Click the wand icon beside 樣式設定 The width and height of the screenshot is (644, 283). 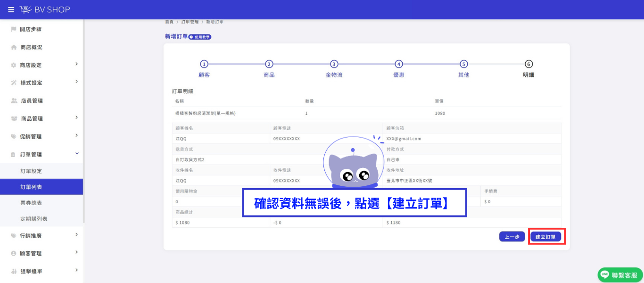pos(14,83)
